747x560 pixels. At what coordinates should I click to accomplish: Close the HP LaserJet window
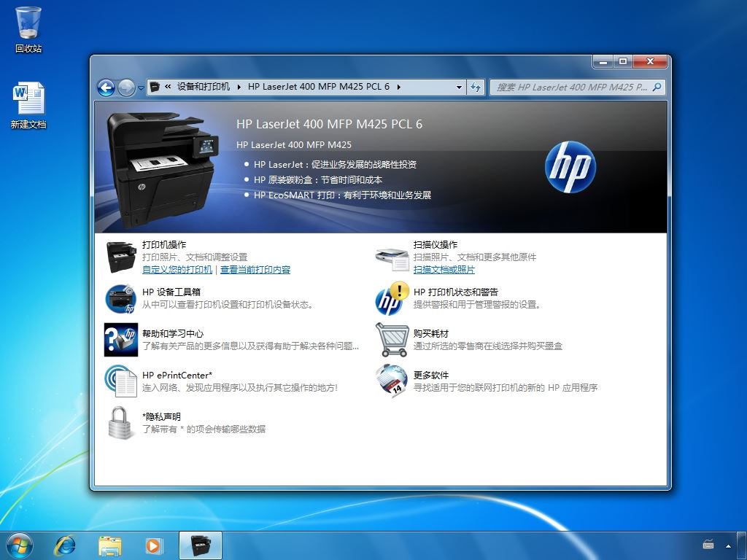pos(650,61)
